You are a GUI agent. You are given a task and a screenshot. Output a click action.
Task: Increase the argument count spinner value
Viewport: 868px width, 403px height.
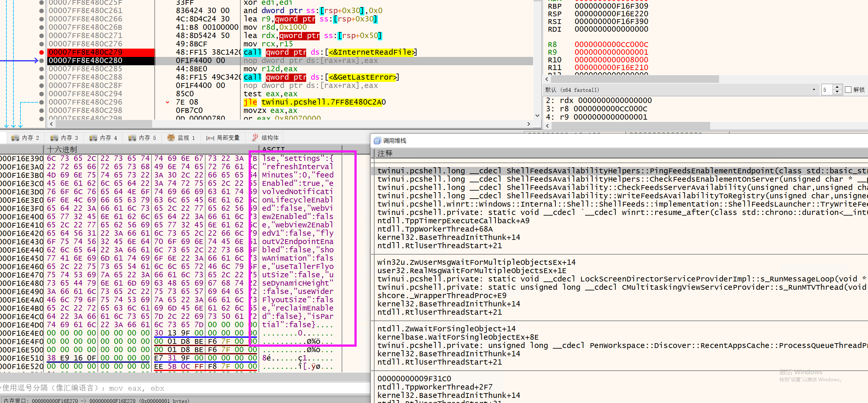click(x=837, y=87)
